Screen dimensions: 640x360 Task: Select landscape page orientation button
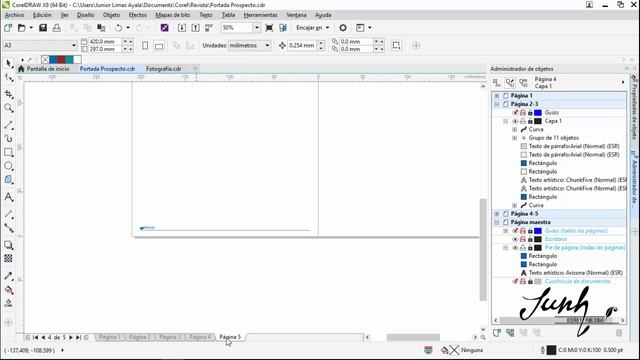tap(159, 45)
